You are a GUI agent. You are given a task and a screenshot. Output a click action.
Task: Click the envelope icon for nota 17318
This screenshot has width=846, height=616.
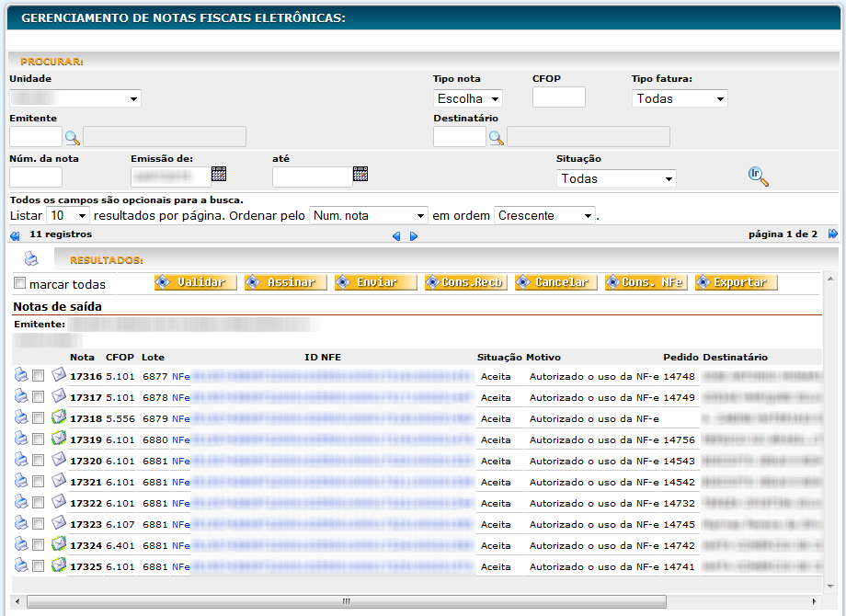point(59,417)
